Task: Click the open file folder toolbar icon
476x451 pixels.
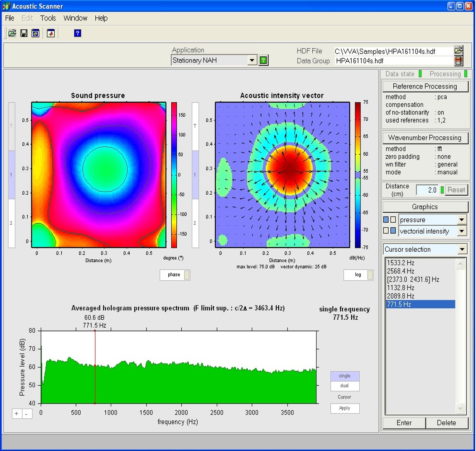Action: (12, 33)
